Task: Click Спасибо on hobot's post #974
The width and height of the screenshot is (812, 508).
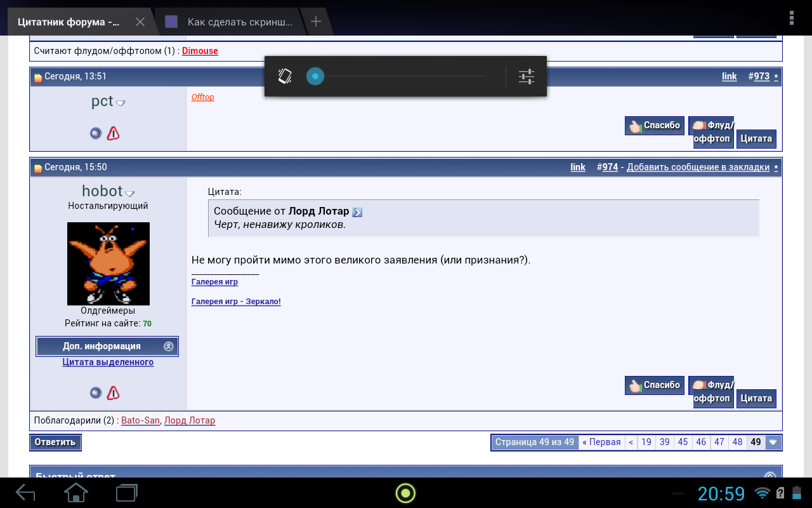Action: [655, 385]
